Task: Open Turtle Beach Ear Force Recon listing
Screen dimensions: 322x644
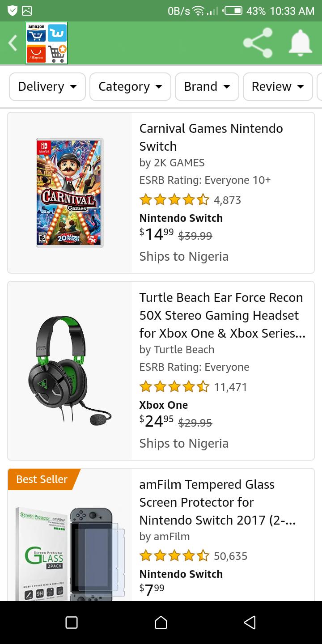Action: click(221, 315)
